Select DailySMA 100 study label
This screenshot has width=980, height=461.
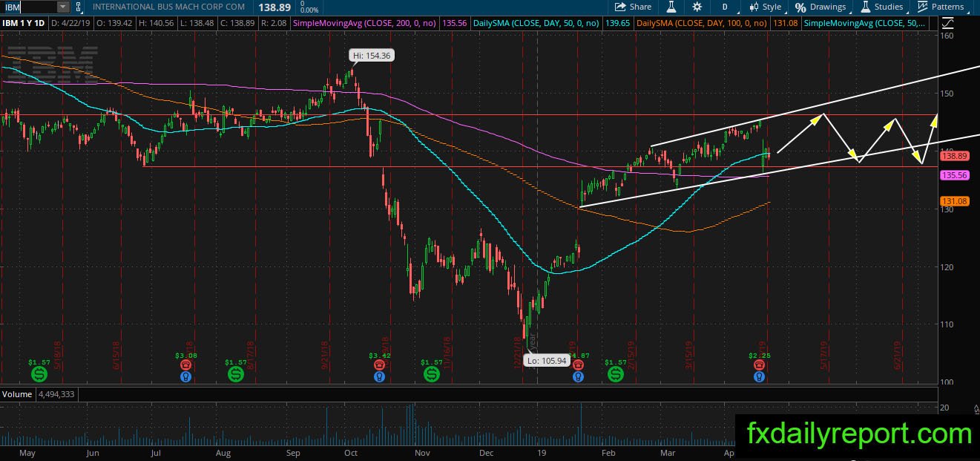(703, 24)
